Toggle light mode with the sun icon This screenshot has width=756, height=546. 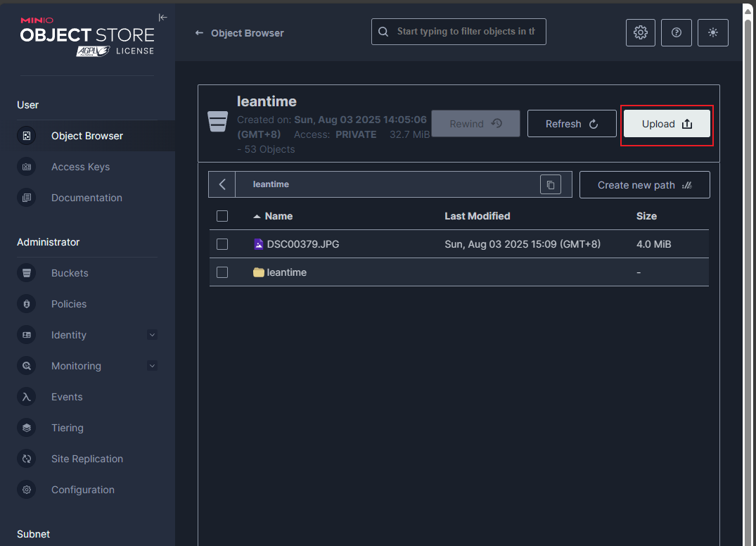712,32
